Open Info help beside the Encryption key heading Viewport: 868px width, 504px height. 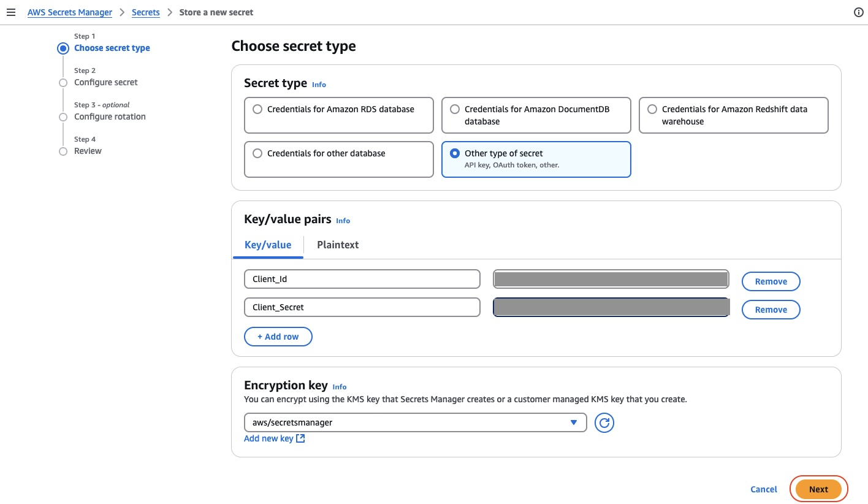(x=340, y=387)
